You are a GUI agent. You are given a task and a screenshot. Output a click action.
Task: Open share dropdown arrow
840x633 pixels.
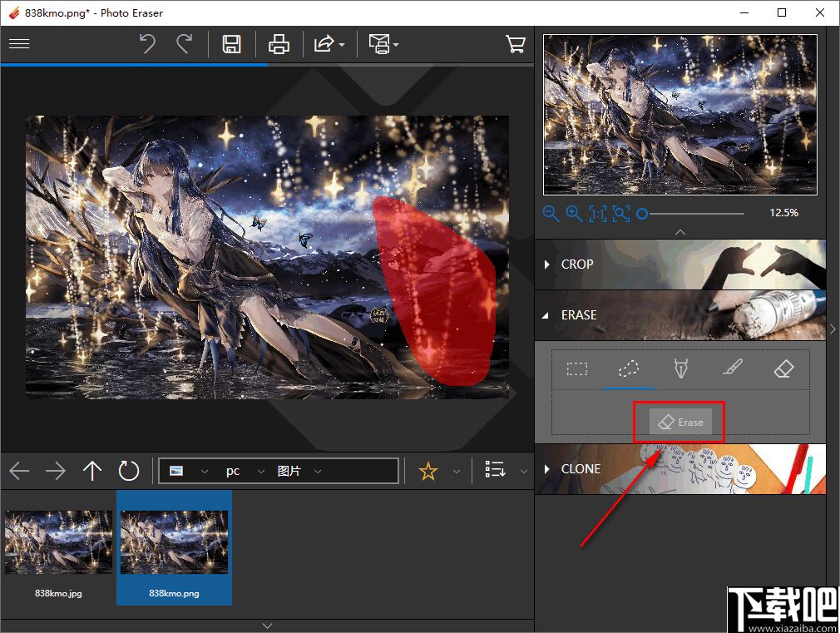coord(342,45)
